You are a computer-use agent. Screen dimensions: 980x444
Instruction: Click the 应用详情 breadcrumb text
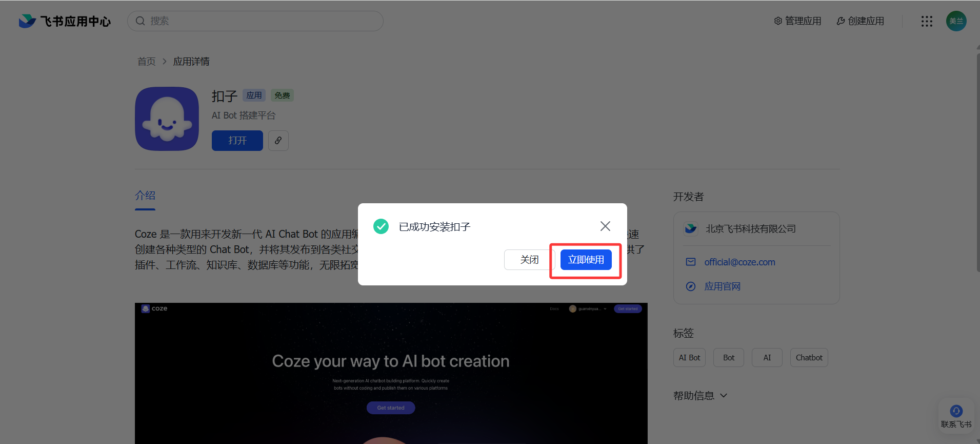191,62
